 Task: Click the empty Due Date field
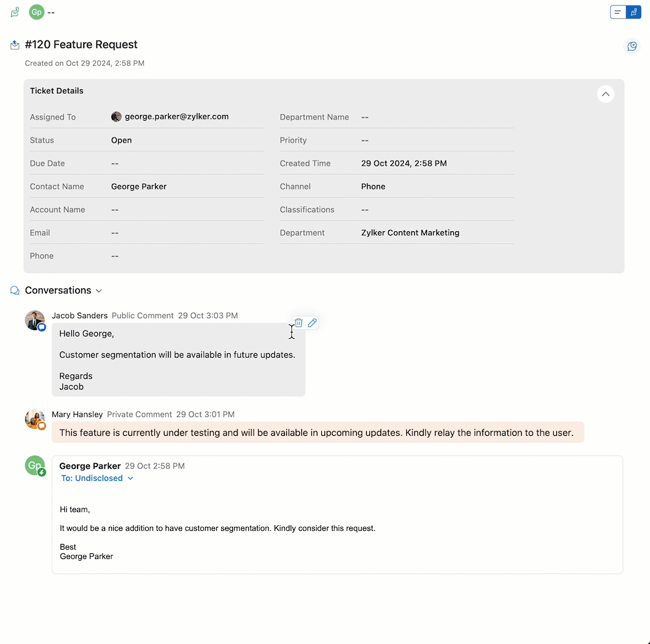point(187,163)
